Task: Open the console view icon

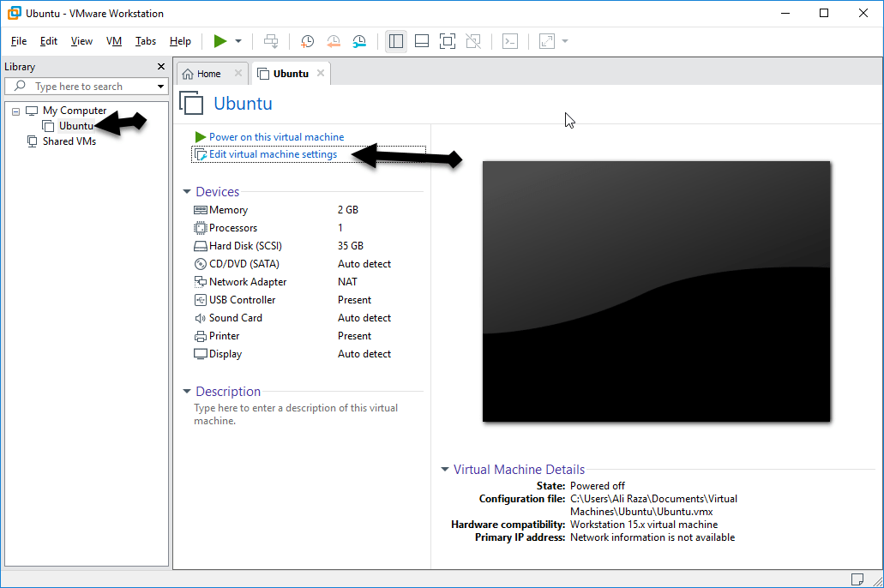Action: 510,41
